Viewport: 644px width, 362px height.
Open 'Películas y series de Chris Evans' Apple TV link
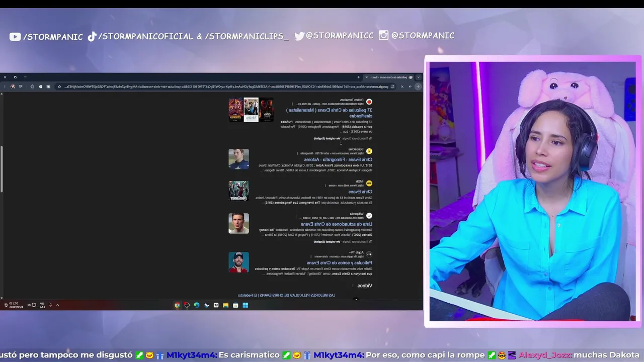(340, 262)
